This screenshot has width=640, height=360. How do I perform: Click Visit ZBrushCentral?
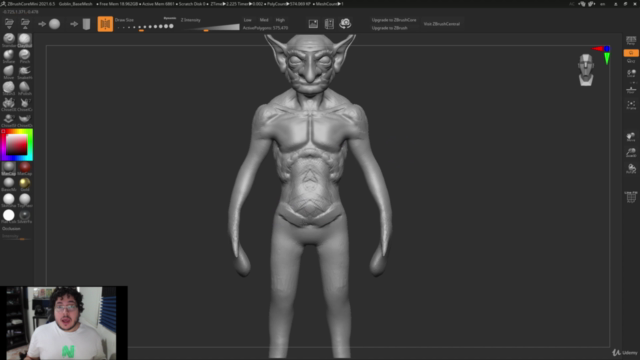click(442, 24)
